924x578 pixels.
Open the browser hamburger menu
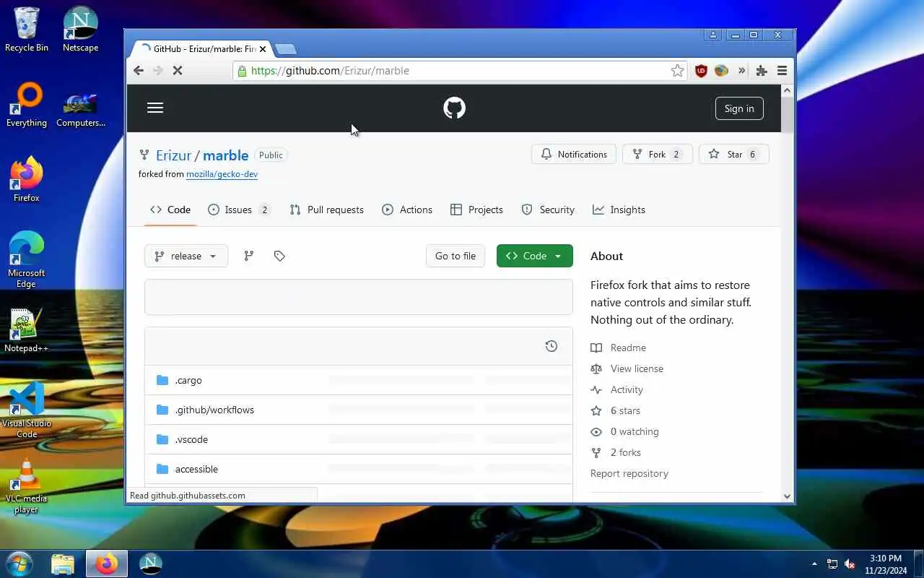coord(782,71)
